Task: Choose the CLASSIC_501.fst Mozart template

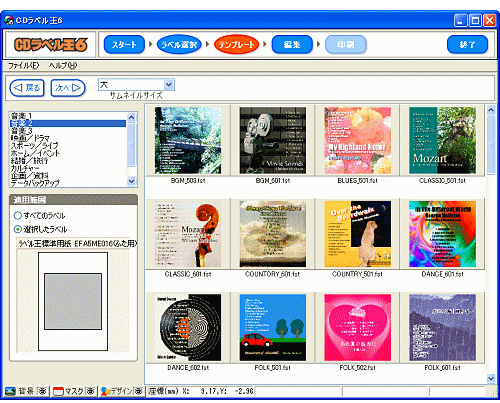Action: coord(442,140)
